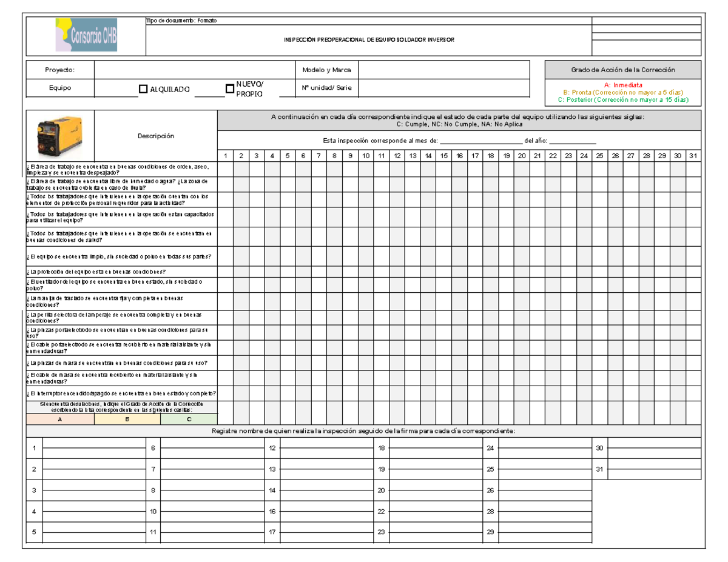The image size is (728, 562).
Task: Click the question about 'El cable de masa'
Action: (x=121, y=379)
